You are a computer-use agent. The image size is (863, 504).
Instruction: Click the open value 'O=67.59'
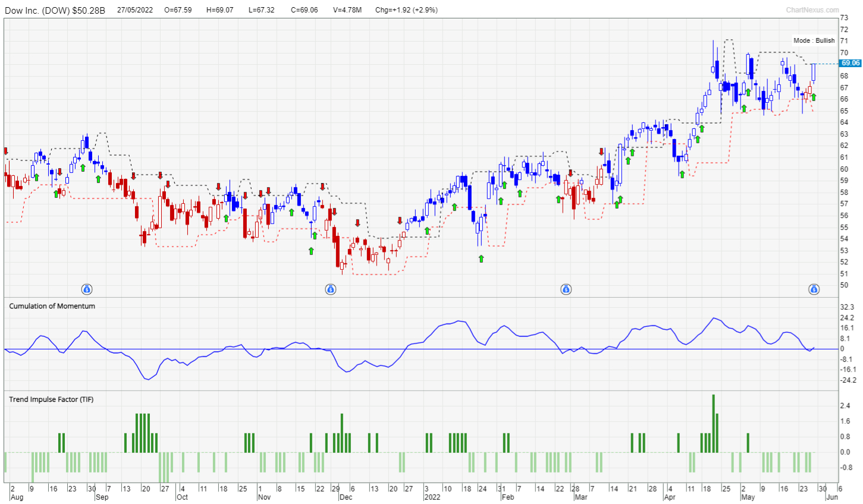[x=178, y=10]
